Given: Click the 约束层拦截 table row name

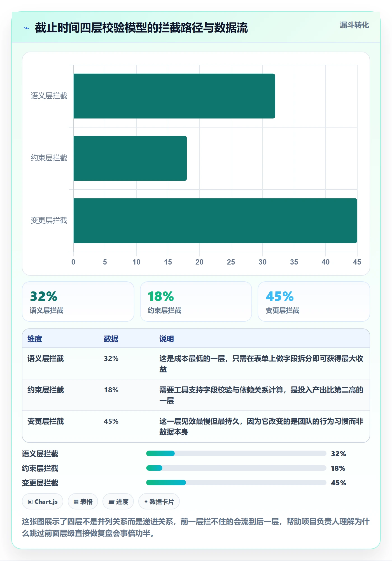Looking at the screenshot, I should point(46,390).
